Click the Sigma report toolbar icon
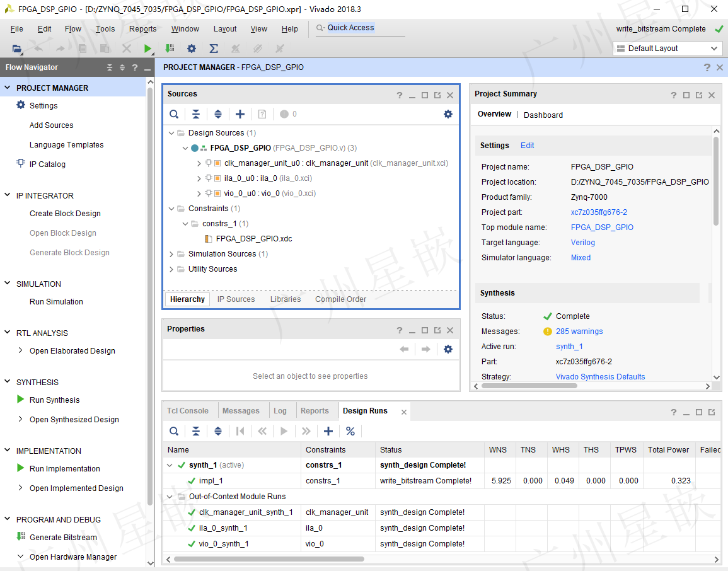This screenshot has width=728, height=571. pos(214,49)
